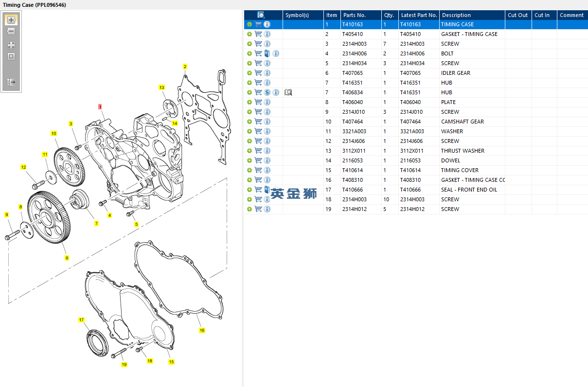This screenshot has height=387, width=588.
Task: Click callout label 17 on the diagram
Action: [81, 320]
